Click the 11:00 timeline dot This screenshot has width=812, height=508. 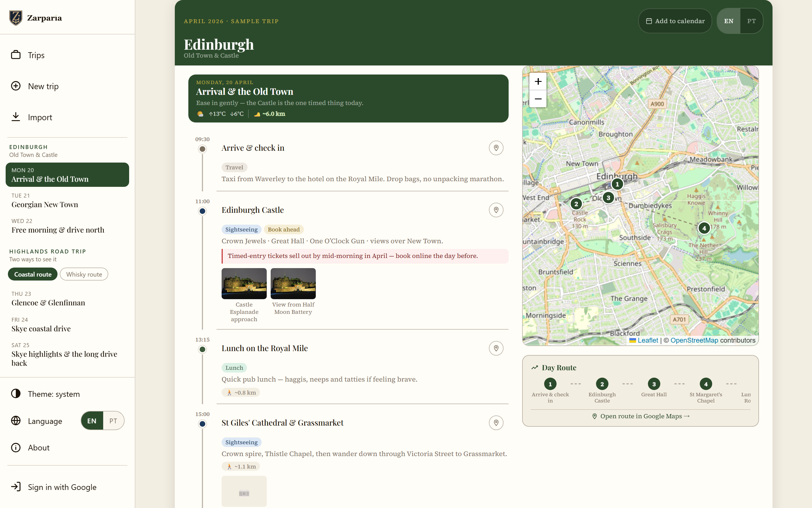[x=202, y=211]
